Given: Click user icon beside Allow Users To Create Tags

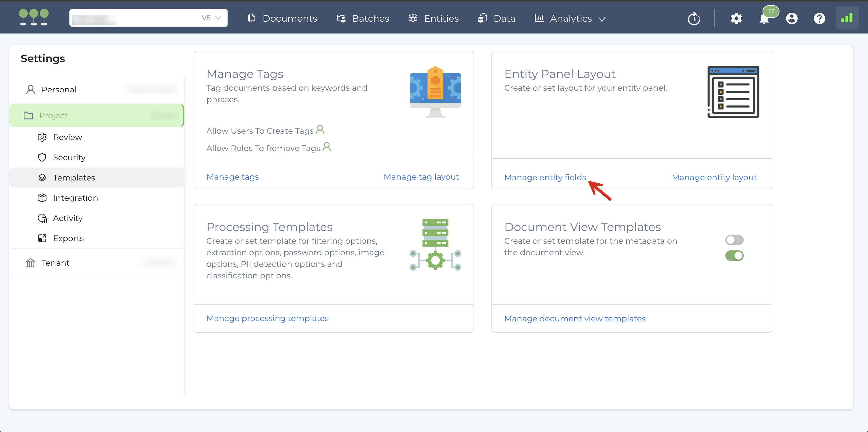Looking at the screenshot, I should click(x=320, y=129).
